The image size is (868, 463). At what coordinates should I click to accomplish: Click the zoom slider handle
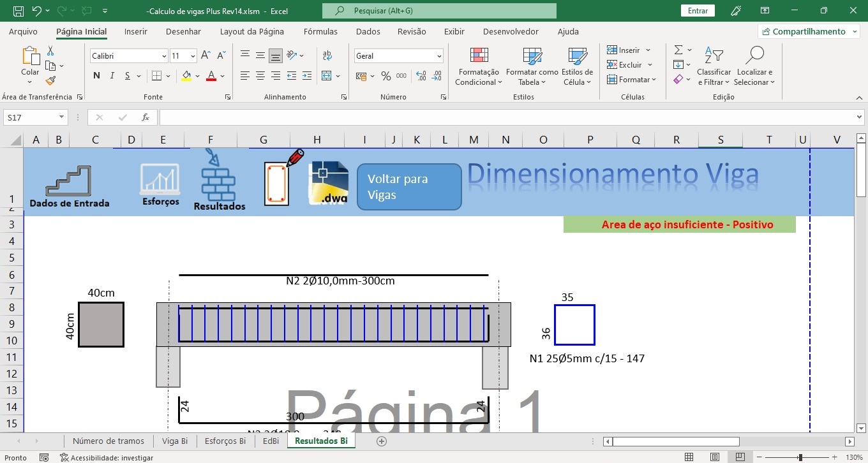pos(800,457)
